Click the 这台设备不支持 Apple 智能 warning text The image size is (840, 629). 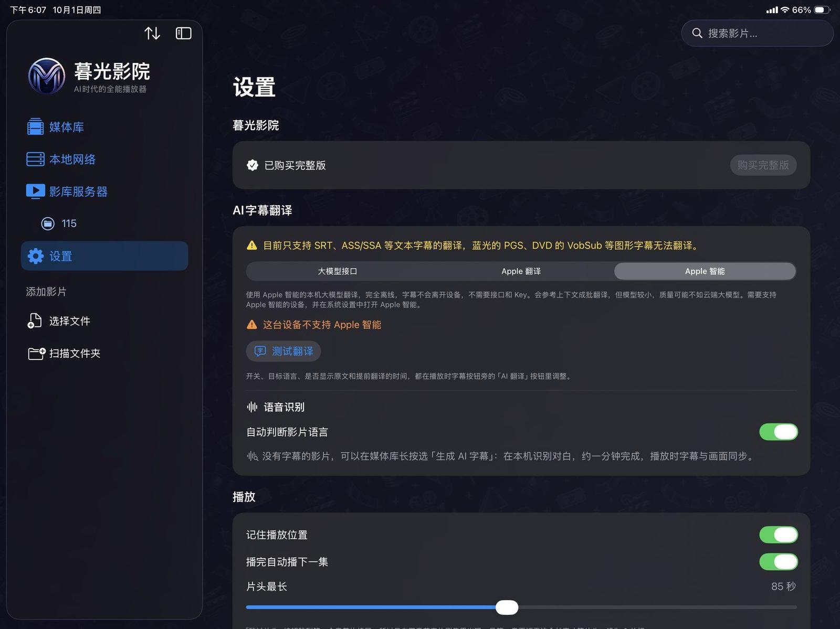click(x=322, y=325)
